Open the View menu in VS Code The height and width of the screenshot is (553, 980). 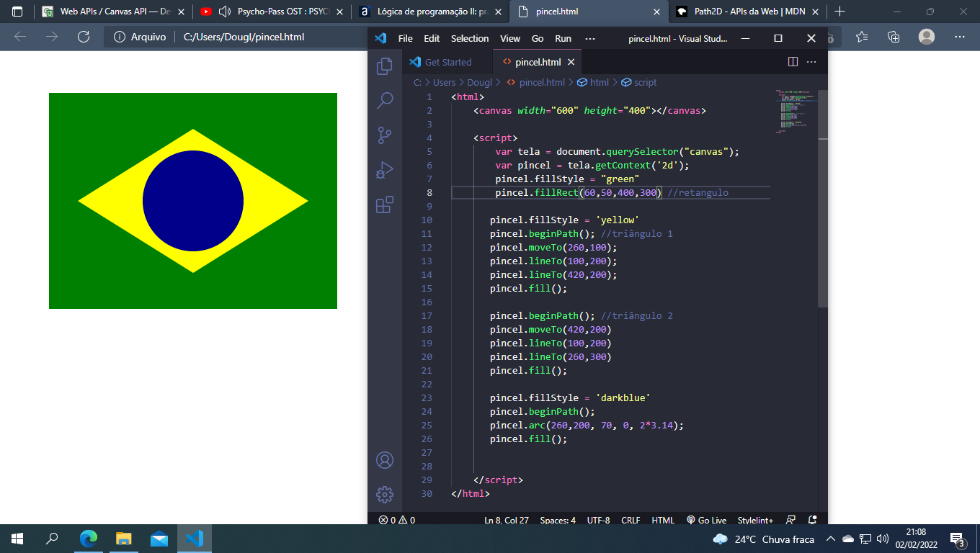[510, 38]
